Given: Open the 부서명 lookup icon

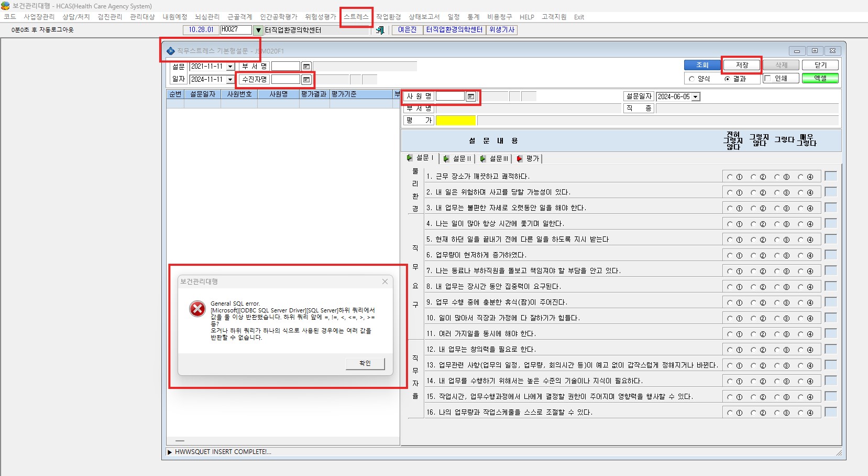Looking at the screenshot, I should click(x=306, y=67).
